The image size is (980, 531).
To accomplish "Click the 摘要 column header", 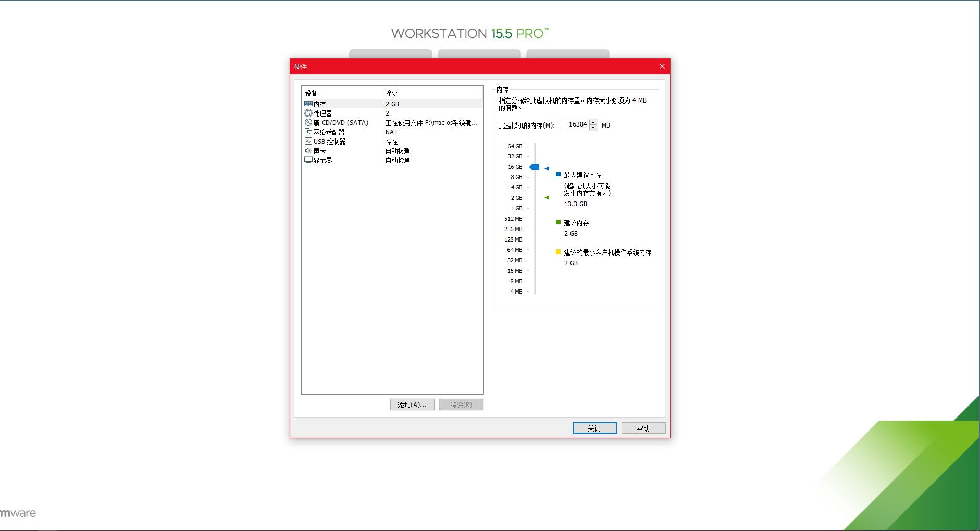I will coord(433,93).
